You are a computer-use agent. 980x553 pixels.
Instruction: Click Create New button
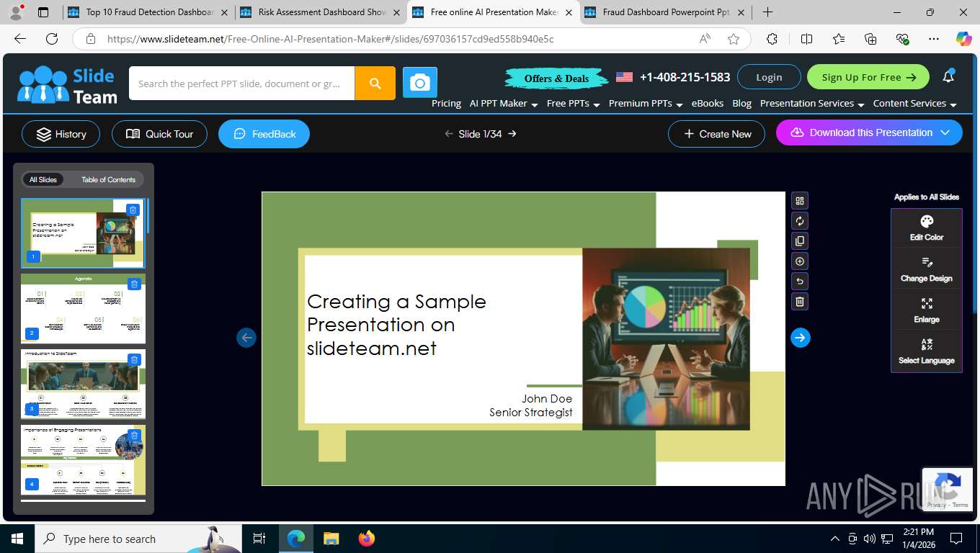[716, 134]
